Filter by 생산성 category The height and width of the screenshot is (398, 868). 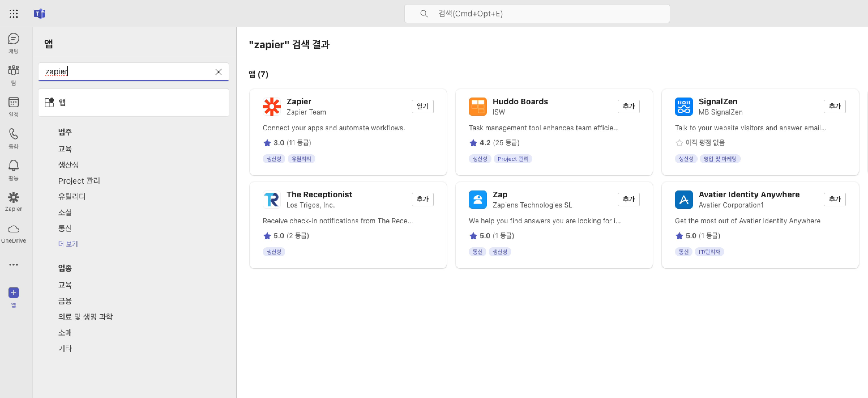pos(68,165)
